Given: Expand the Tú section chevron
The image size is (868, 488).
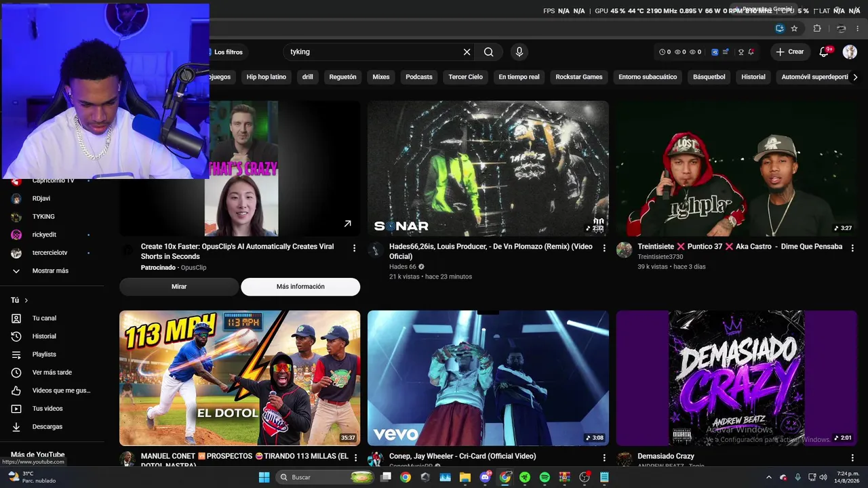Looking at the screenshot, I should [26, 300].
